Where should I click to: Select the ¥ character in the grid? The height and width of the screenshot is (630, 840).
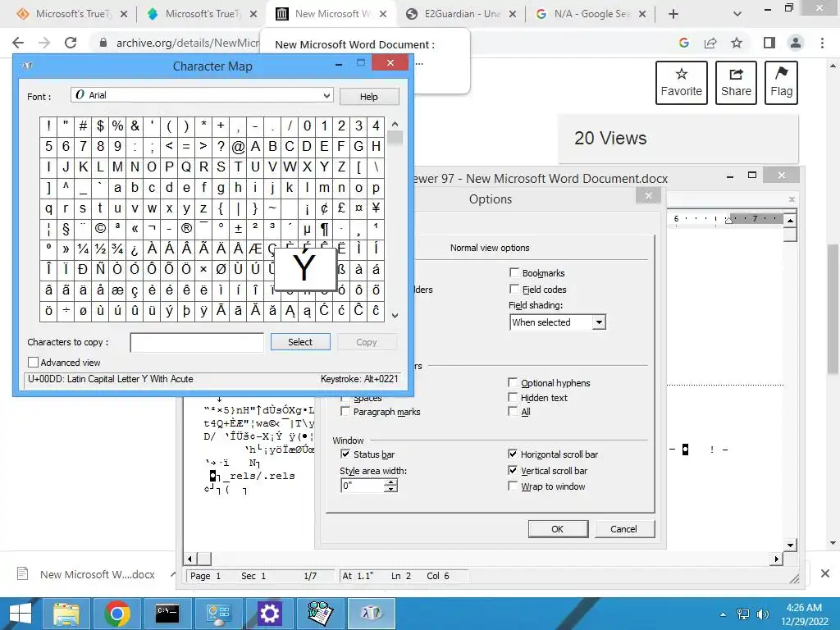pos(376,208)
